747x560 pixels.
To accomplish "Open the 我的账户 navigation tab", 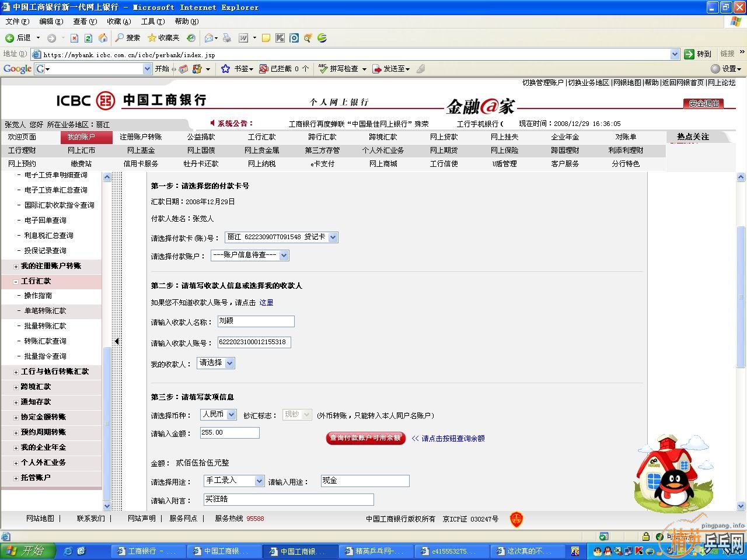I will [81, 137].
